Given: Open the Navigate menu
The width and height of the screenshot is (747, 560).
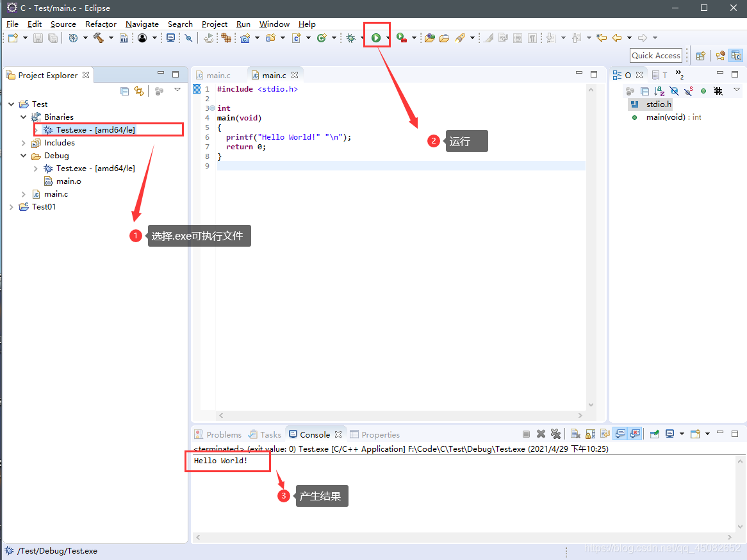Looking at the screenshot, I should click(x=142, y=24).
